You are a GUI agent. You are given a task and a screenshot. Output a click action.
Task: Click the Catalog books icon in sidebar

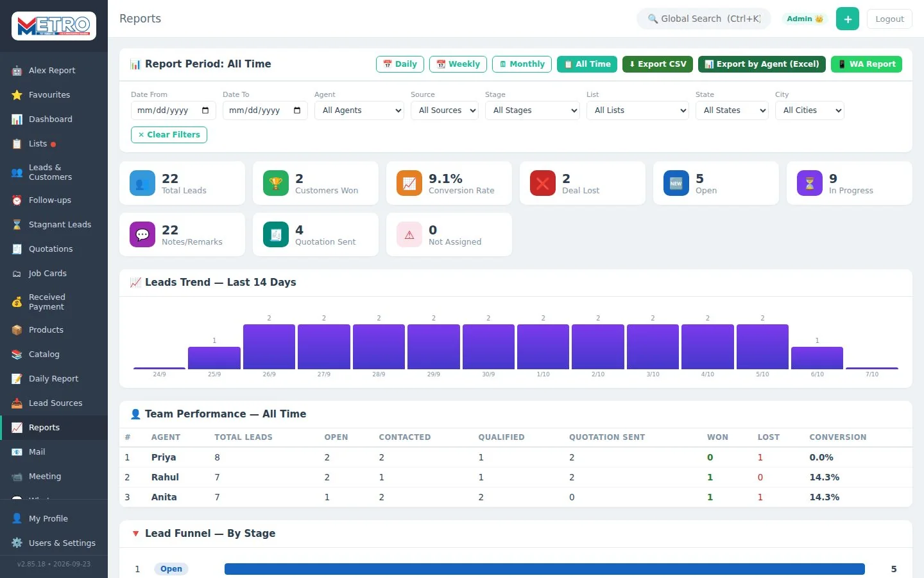point(17,355)
